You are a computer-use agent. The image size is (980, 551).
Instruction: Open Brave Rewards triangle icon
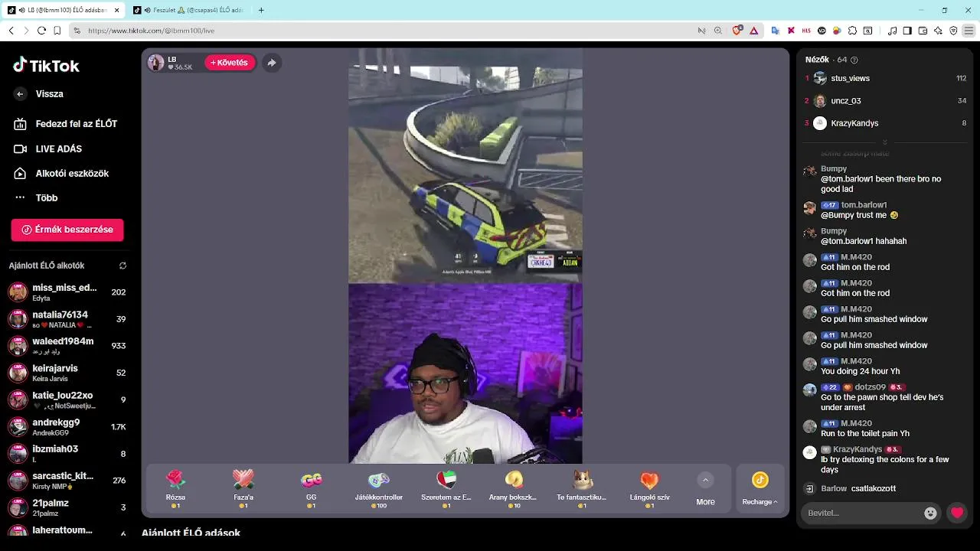click(753, 31)
